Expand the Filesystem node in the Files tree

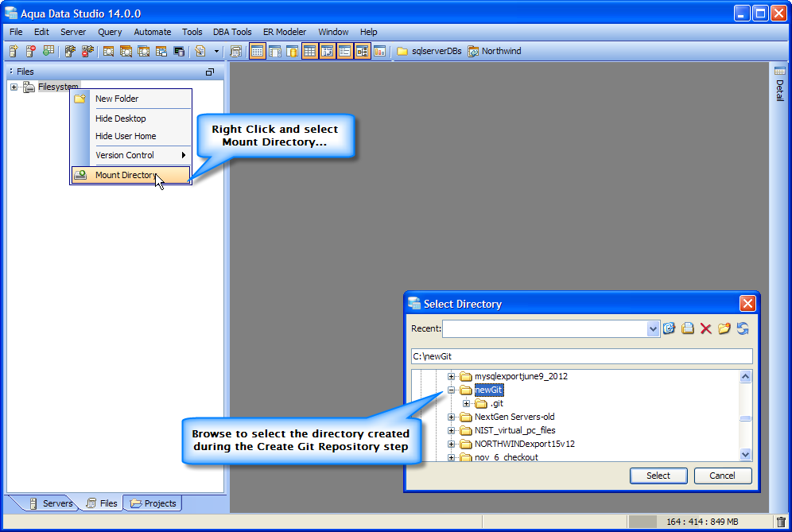(x=14, y=87)
